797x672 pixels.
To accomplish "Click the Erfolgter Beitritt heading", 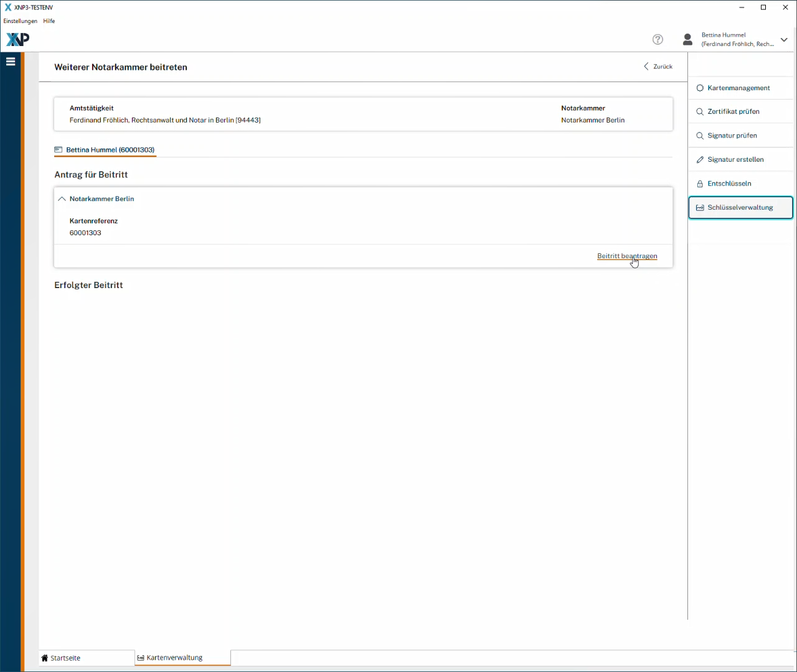I will coord(88,285).
